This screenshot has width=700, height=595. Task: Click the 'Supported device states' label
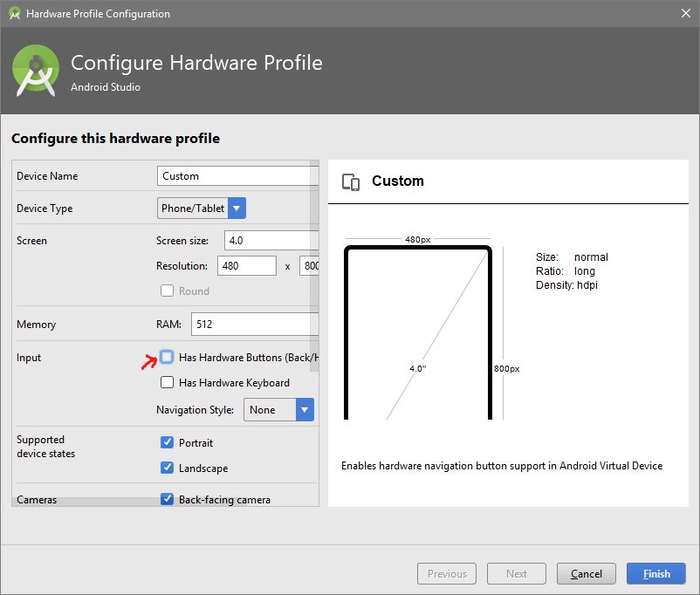click(x=45, y=447)
